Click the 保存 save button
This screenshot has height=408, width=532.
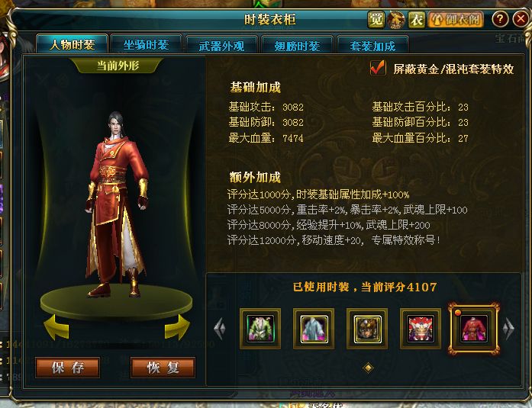tap(67, 368)
